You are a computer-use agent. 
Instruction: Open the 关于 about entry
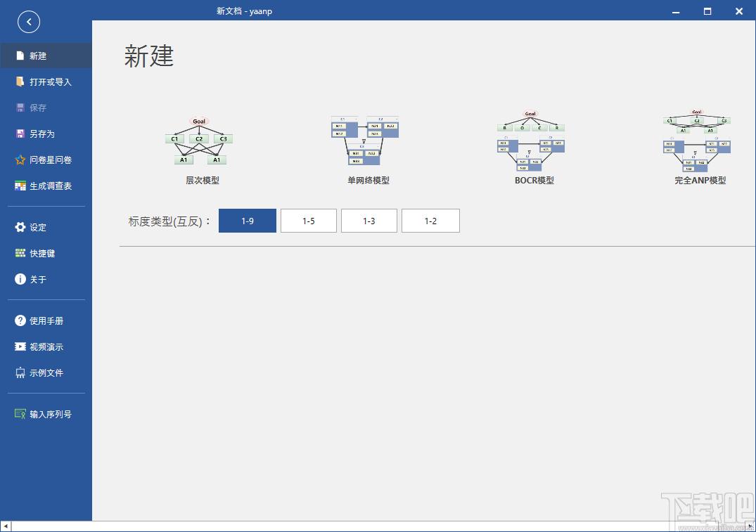pos(37,280)
